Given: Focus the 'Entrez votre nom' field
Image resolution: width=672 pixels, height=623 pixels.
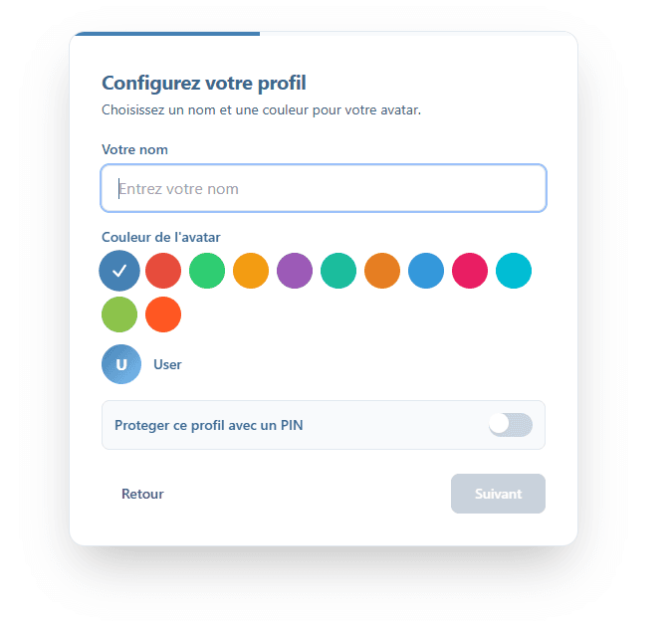Looking at the screenshot, I should pyautogui.click(x=324, y=188).
